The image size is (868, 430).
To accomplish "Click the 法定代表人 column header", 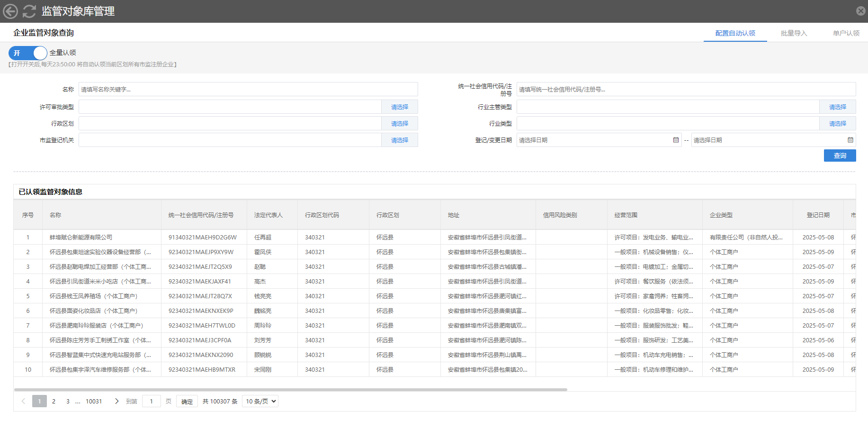I will (272, 215).
